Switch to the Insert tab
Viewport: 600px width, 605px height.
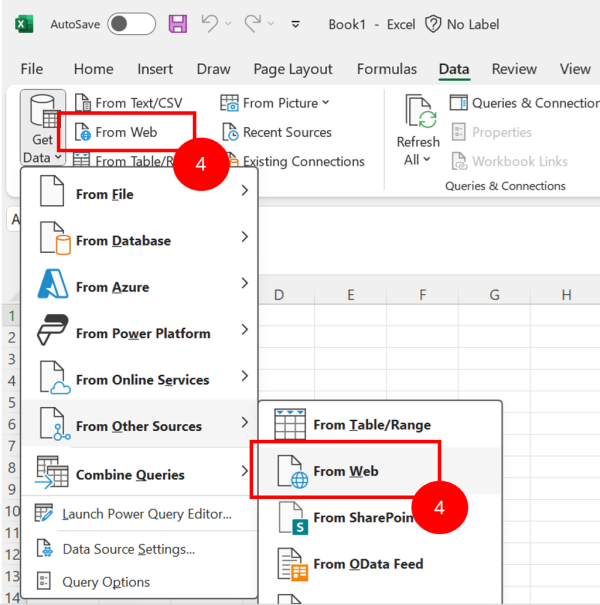click(x=155, y=69)
